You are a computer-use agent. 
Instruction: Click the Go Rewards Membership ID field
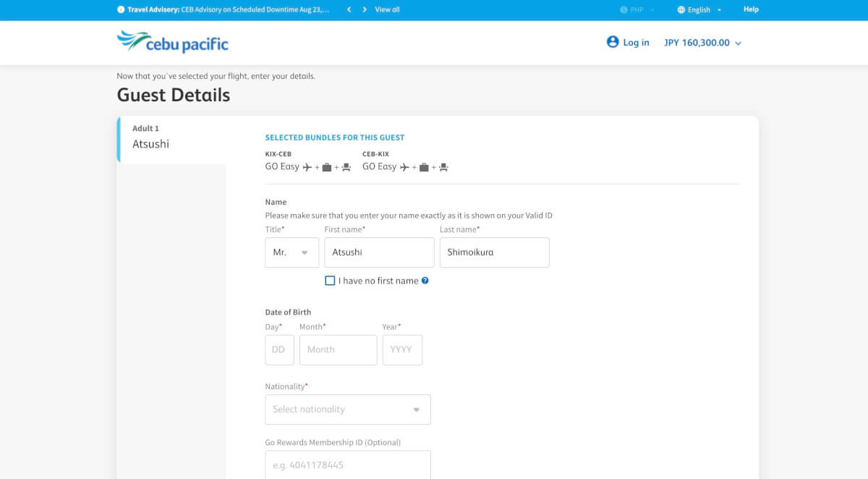click(x=348, y=465)
